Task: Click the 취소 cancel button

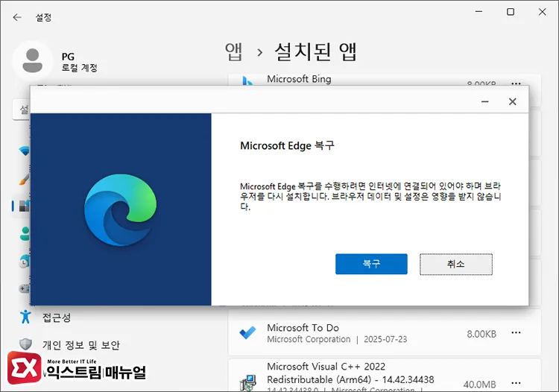Action: tap(456, 264)
